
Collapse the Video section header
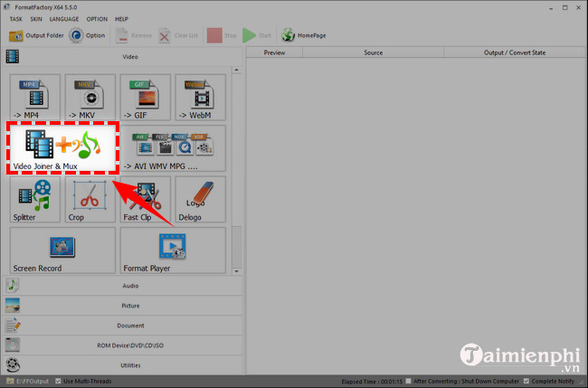tap(123, 57)
